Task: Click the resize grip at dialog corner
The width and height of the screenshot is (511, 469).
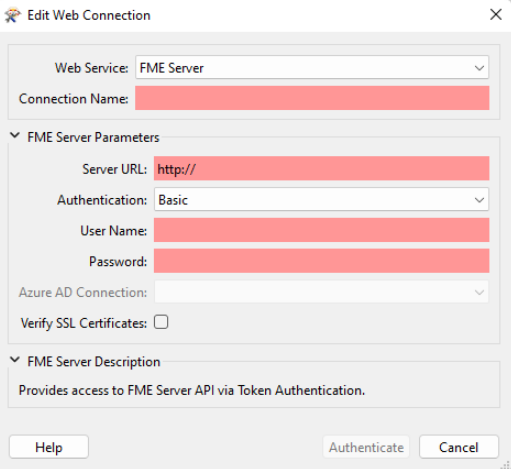Action: pyautogui.click(x=506, y=465)
